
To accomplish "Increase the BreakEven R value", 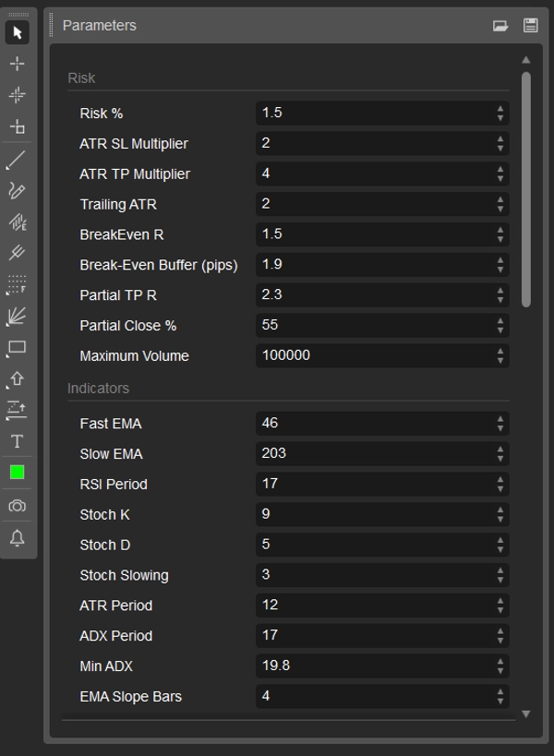I will pos(500,231).
